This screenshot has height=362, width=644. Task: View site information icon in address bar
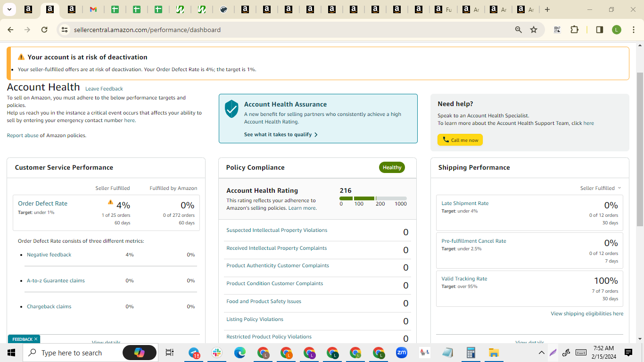[x=64, y=30]
